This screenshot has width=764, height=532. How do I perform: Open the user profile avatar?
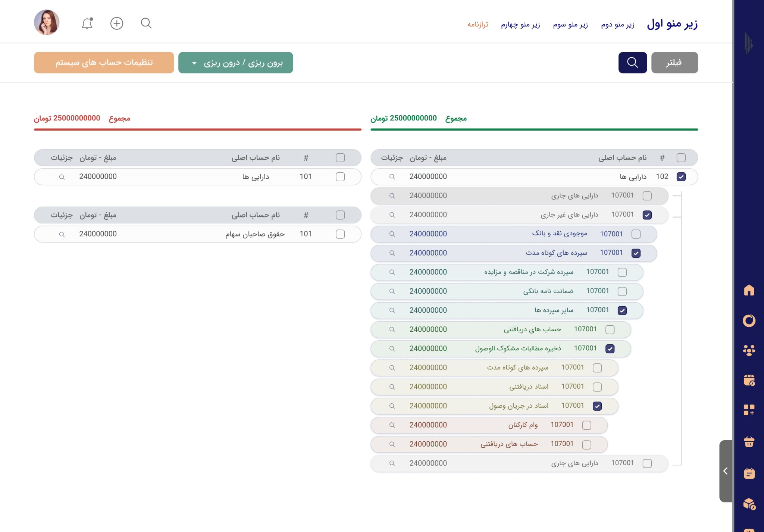point(47,22)
